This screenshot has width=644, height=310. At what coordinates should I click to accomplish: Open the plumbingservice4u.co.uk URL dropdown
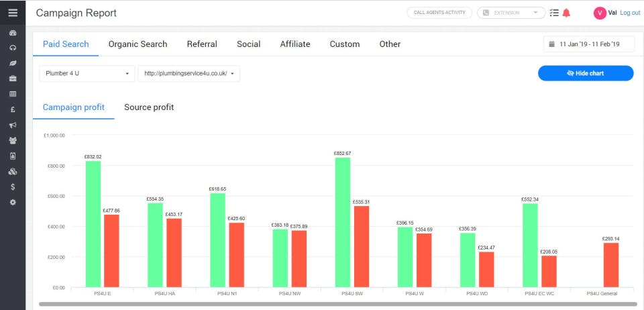pyautogui.click(x=189, y=74)
